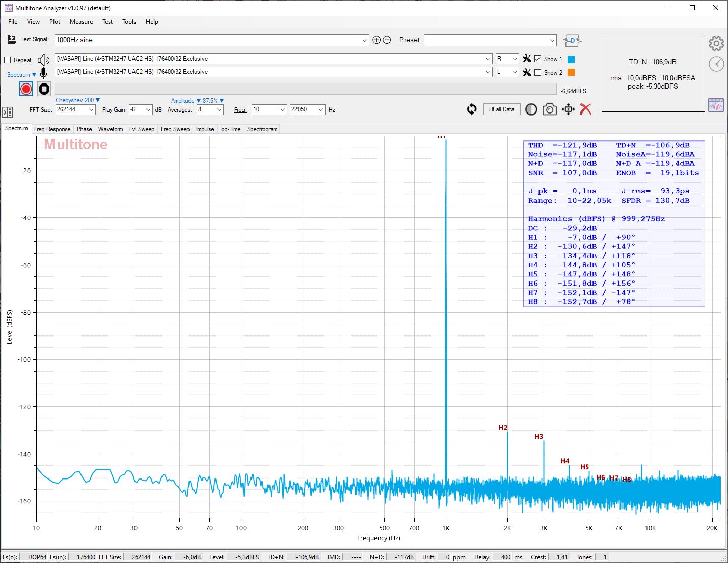The width and height of the screenshot is (728, 563).
Task: Open the Preset dropdown
Action: [x=552, y=40]
